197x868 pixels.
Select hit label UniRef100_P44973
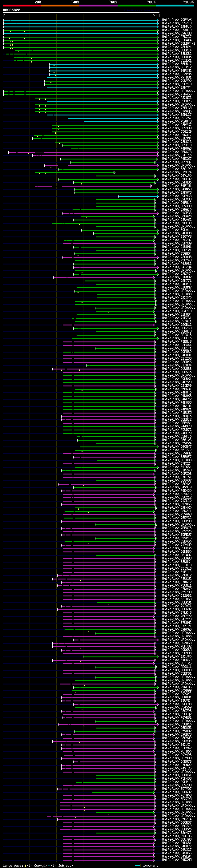(x=176, y=426)
